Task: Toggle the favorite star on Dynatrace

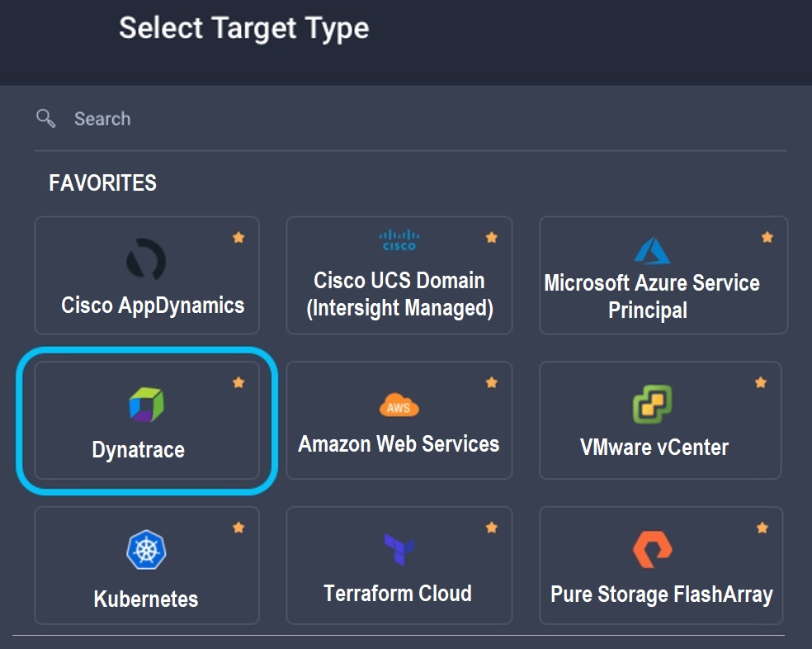Action: click(238, 382)
